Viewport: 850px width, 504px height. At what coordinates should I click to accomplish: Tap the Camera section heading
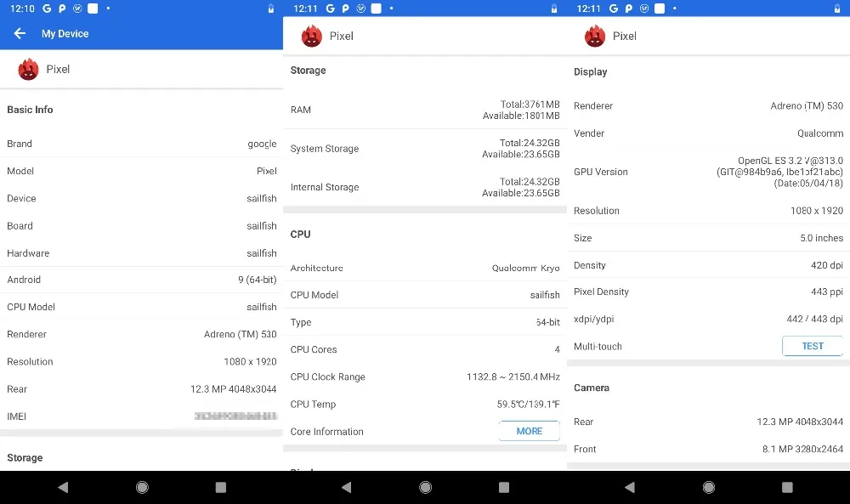(592, 388)
